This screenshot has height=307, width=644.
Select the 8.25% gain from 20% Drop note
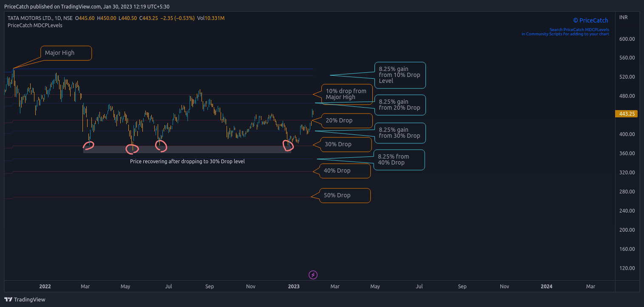point(400,105)
